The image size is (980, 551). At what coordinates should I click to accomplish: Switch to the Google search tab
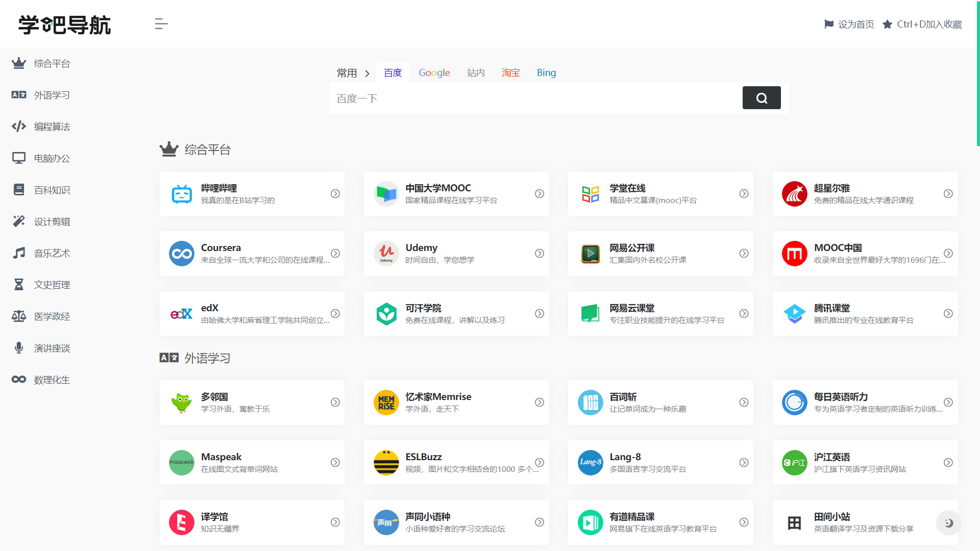pyautogui.click(x=434, y=72)
